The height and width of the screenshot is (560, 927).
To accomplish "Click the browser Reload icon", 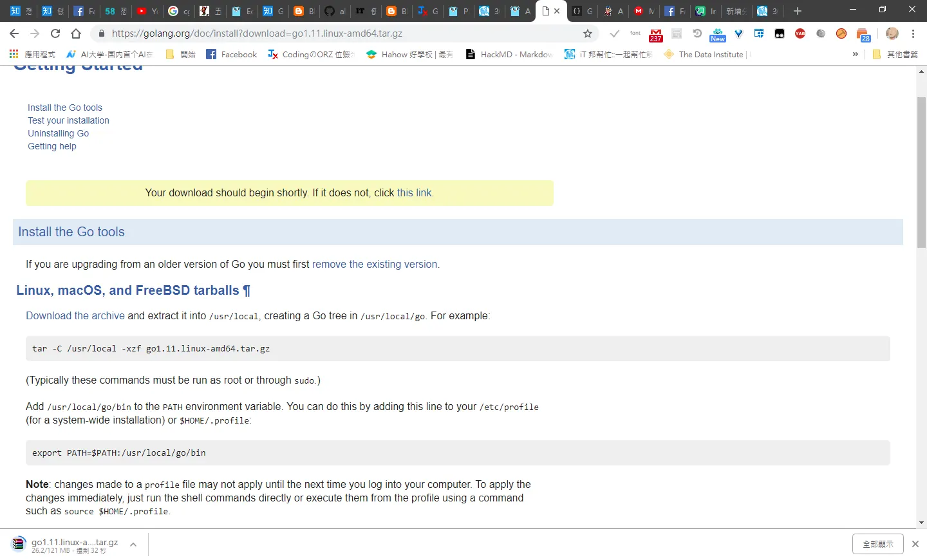I will tap(55, 33).
